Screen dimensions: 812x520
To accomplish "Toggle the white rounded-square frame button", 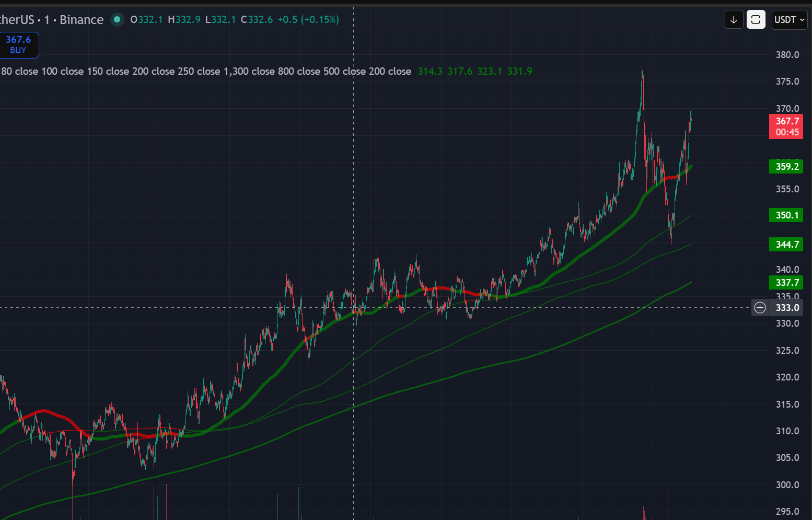I will click(756, 20).
